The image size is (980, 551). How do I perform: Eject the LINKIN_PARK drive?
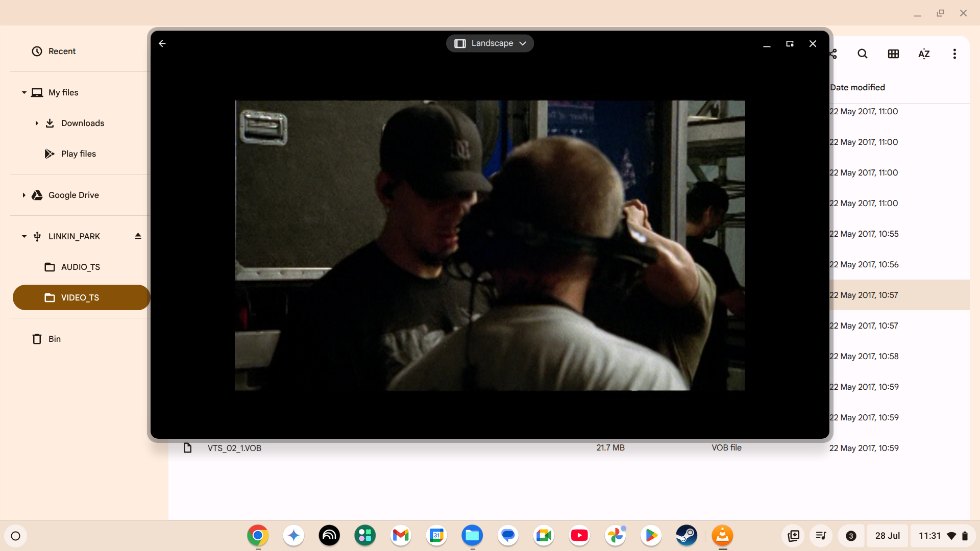pos(138,236)
